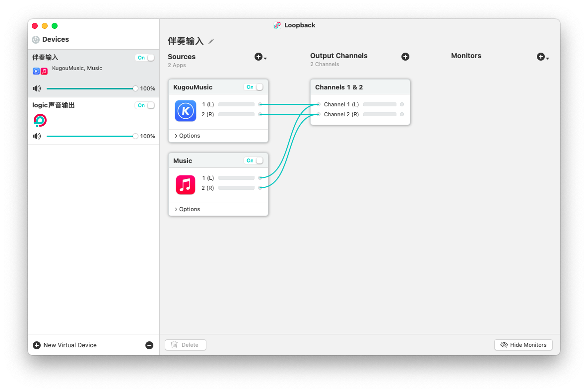588x392 pixels.
Task: Click Channel 2 (R) monitor output connector
Action: [402, 114]
